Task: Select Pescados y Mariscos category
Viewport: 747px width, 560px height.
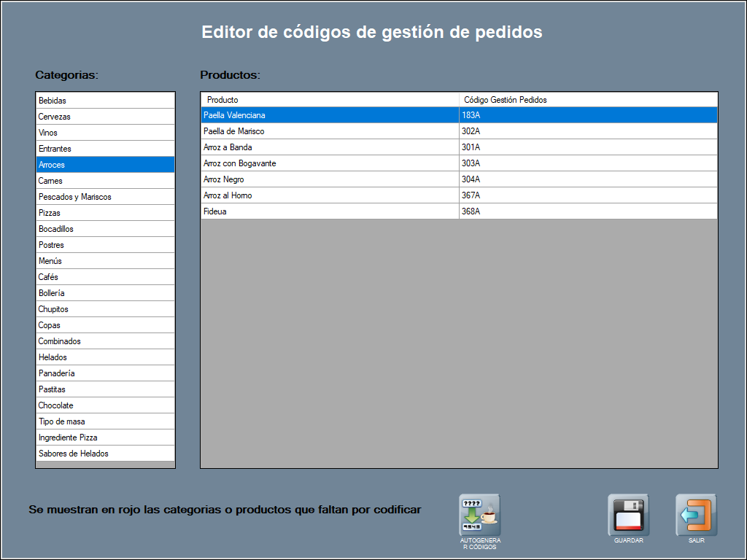Action: 105,197
